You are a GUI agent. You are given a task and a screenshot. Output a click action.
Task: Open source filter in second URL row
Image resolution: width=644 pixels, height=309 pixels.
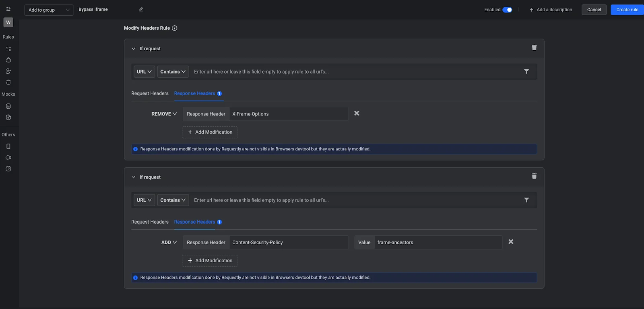(x=526, y=200)
